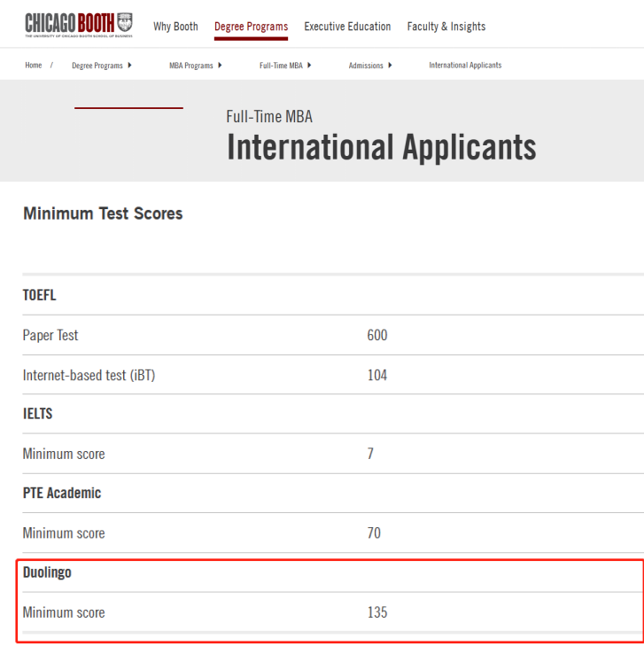Open the Faculty & Insights menu
644x646 pixels.
[x=446, y=27]
